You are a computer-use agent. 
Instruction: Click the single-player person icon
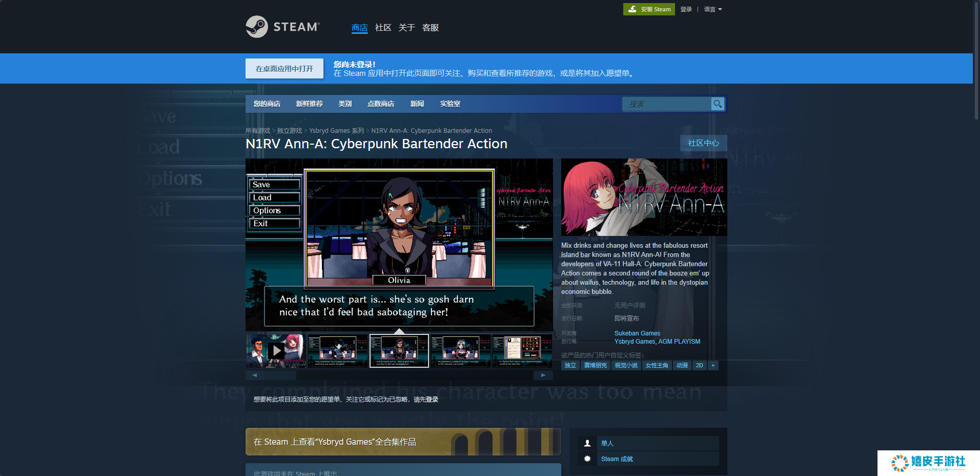[x=587, y=443]
